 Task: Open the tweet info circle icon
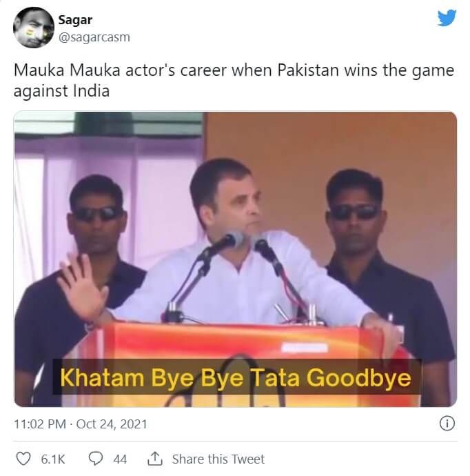pos(447,424)
